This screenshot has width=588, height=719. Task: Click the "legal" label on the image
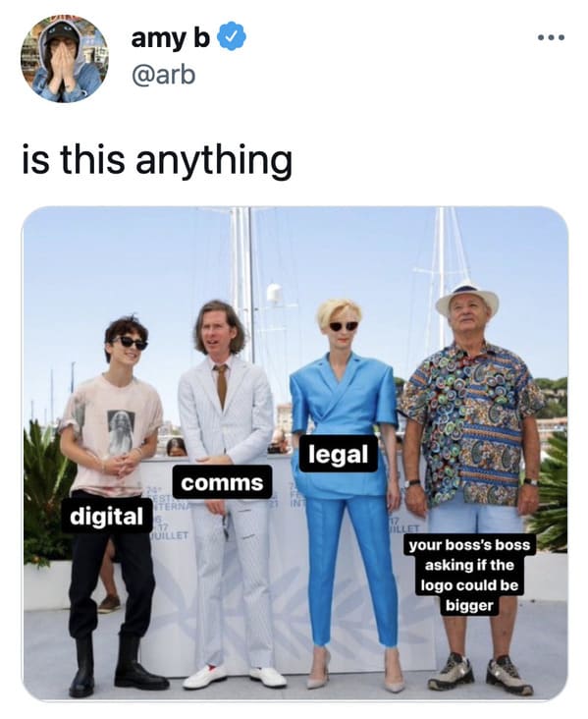(339, 454)
